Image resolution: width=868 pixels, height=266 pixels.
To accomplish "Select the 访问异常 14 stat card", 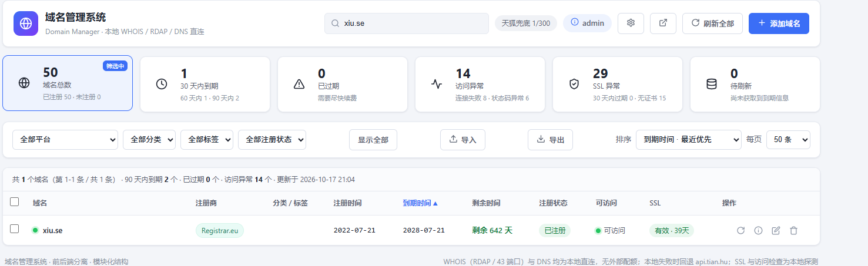I will point(480,84).
